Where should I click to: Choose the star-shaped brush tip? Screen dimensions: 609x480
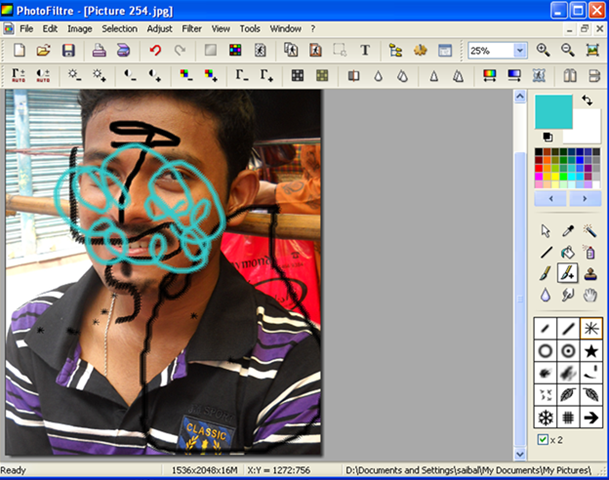coord(591,350)
